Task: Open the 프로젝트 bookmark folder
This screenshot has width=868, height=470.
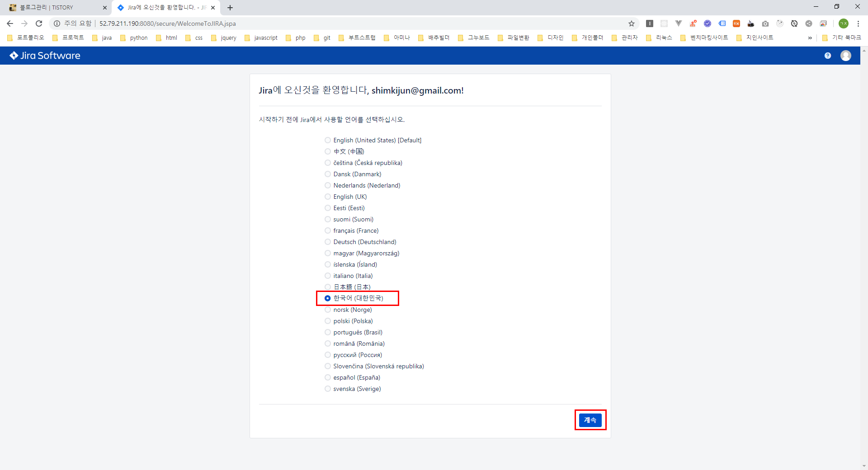Action: (68, 38)
